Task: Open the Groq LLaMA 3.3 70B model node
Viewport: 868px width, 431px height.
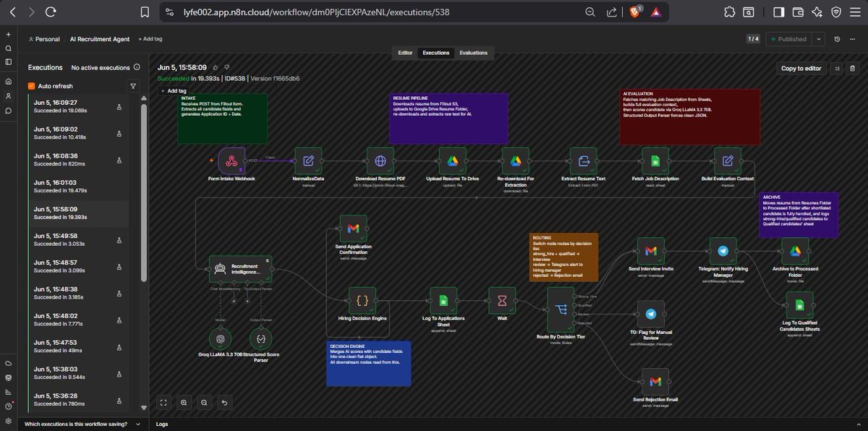Action: 220,338
